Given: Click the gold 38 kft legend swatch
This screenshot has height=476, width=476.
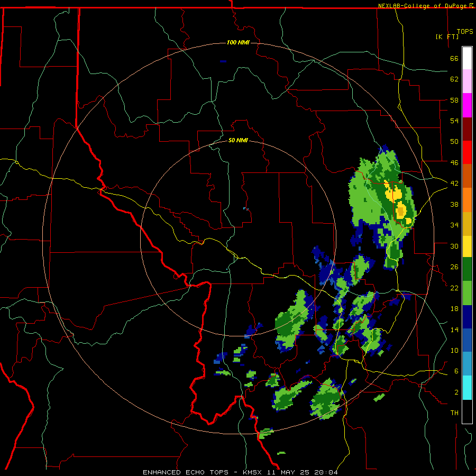Looking at the screenshot, I should pyautogui.click(x=467, y=223).
